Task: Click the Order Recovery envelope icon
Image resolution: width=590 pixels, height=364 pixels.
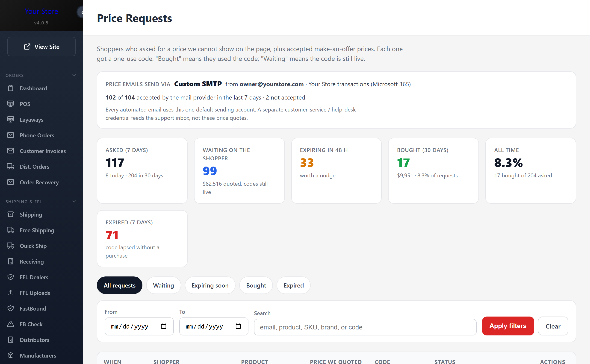Action: pos(11,182)
